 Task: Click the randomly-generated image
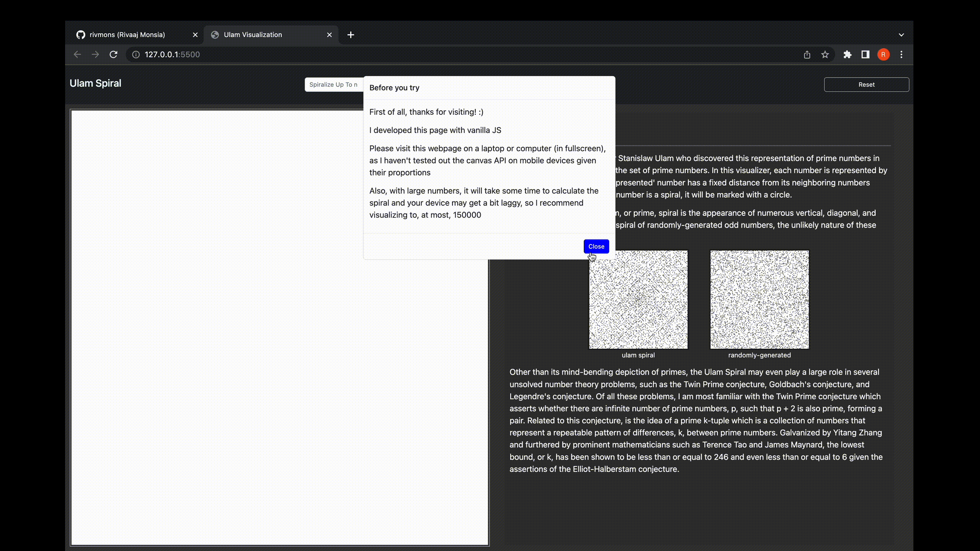pyautogui.click(x=759, y=300)
